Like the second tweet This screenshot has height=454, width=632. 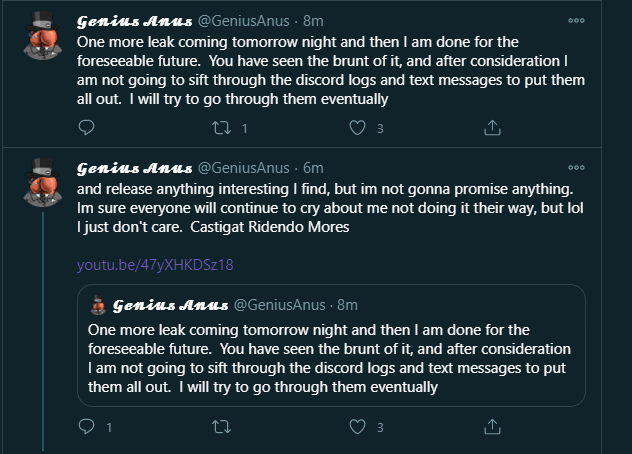(x=358, y=427)
